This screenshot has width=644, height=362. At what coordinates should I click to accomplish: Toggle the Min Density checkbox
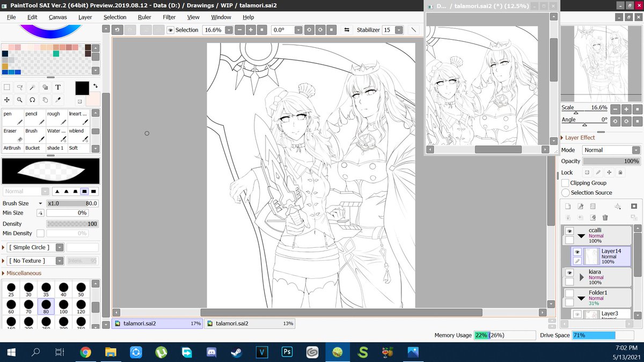tap(41, 233)
